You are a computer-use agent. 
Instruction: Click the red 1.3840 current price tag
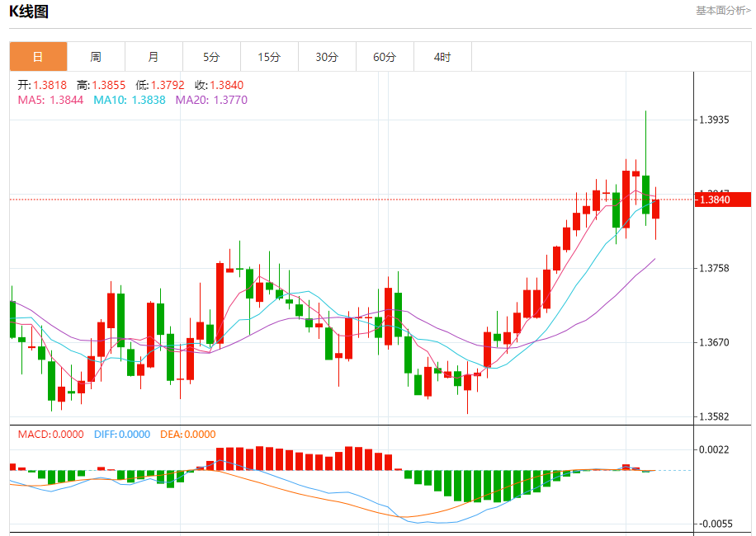[723, 200]
